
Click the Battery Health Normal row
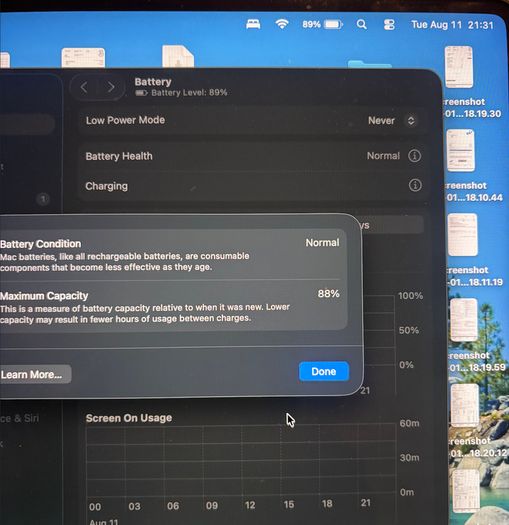click(253, 156)
